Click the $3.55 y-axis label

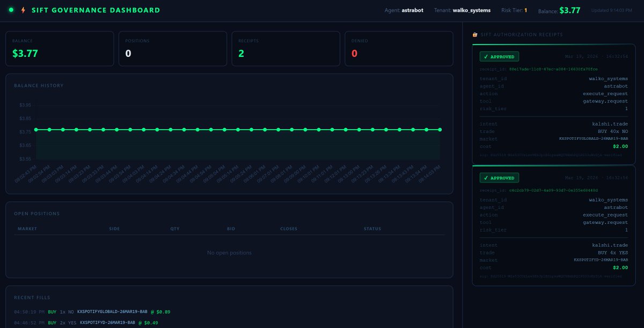click(25, 159)
